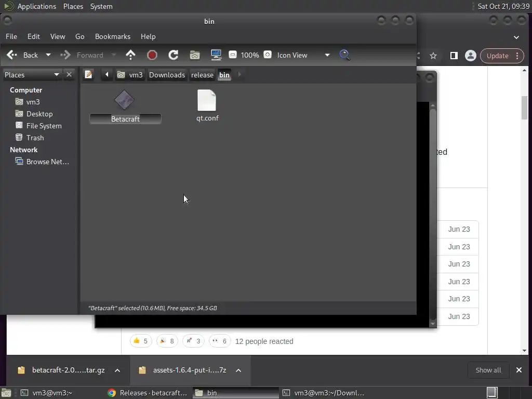This screenshot has height=399, width=532.
Task: Click the path bar left scroll arrow
Action: coord(107,74)
